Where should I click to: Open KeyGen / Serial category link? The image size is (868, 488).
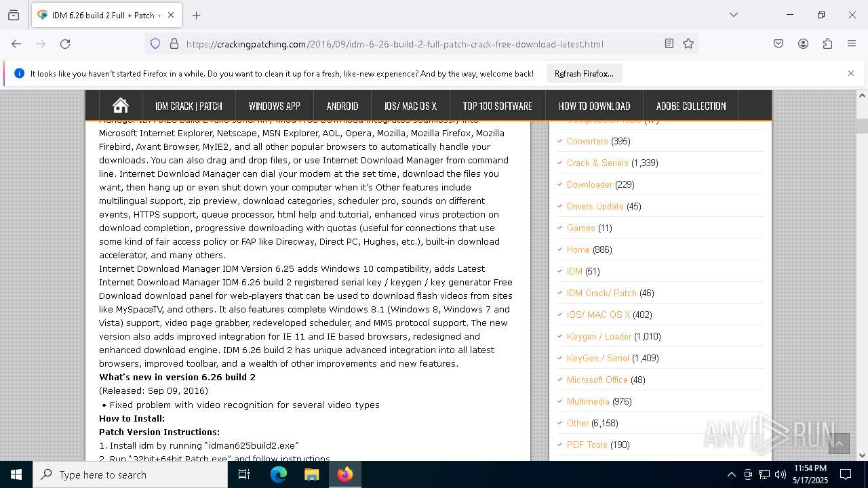598,358
